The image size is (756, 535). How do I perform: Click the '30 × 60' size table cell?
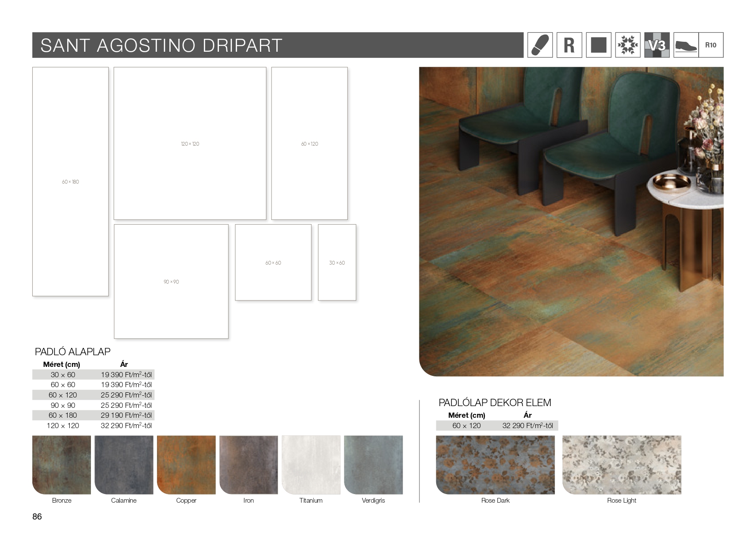click(63, 375)
